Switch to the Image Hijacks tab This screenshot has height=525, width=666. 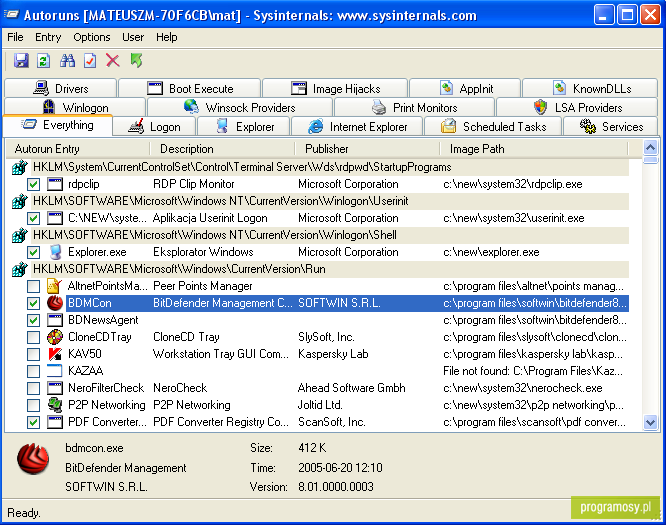pyautogui.click(x=335, y=88)
